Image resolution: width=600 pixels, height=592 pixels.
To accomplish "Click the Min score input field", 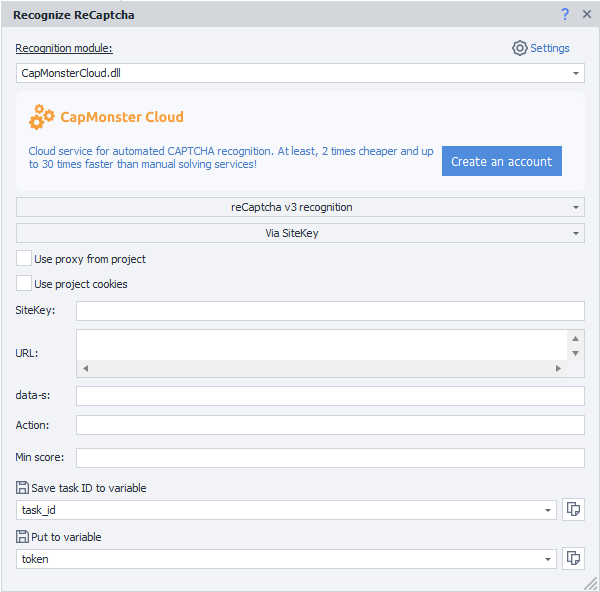I will click(330, 458).
